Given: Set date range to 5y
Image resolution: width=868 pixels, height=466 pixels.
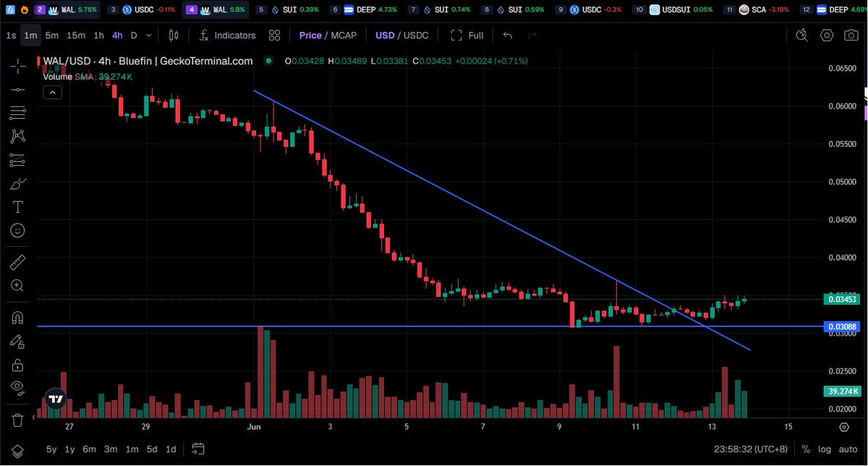Looking at the screenshot, I should tap(51, 449).
